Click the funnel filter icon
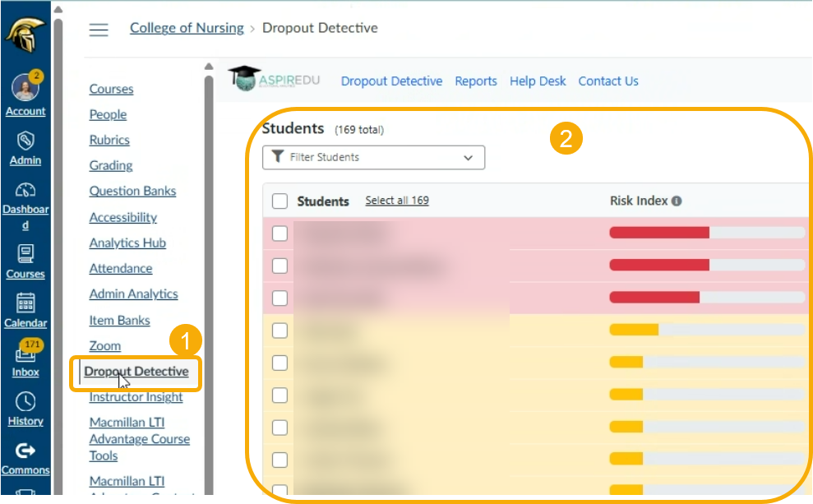This screenshot has height=504, width=813. tap(277, 156)
